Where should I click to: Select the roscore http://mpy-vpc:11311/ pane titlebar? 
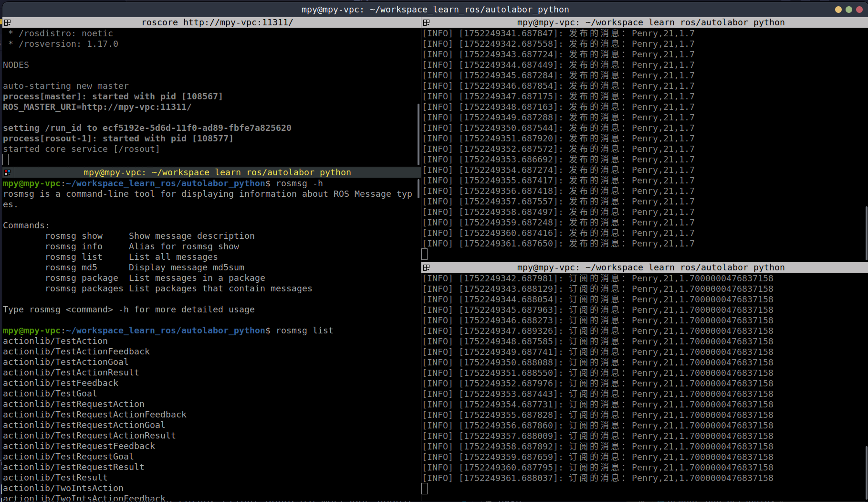click(217, 22)
